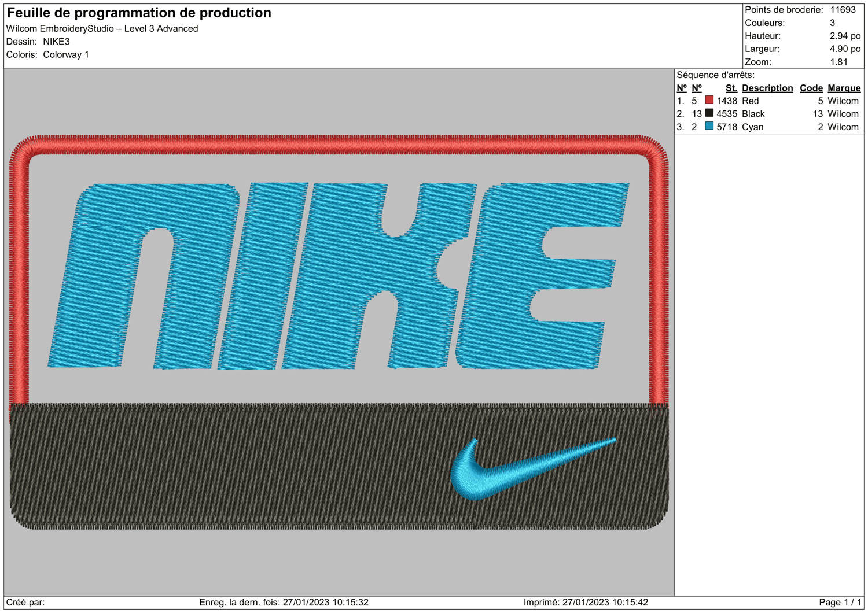Click the 'Marque' column header
The image size is (868, 613).
[x=844, y=88]
